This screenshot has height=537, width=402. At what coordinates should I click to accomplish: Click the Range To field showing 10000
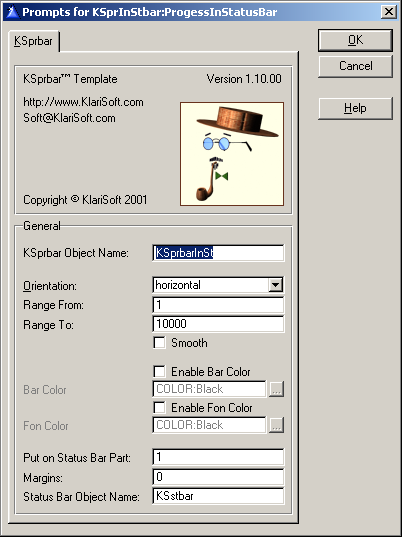click(x=218, y=324)
